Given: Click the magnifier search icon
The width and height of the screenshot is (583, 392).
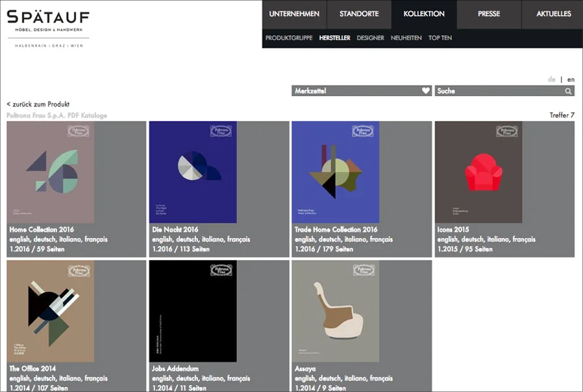Looking at the screenshot, I should point(568,91).
